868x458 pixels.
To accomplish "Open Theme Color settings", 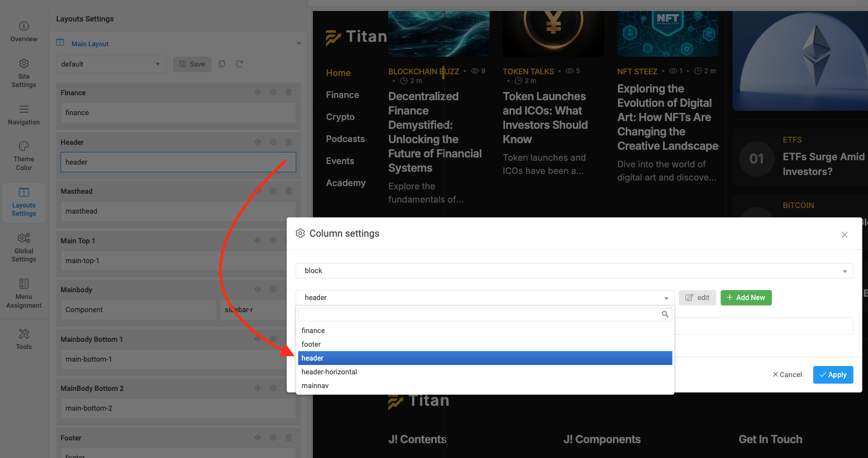I will tap(24, 156).
